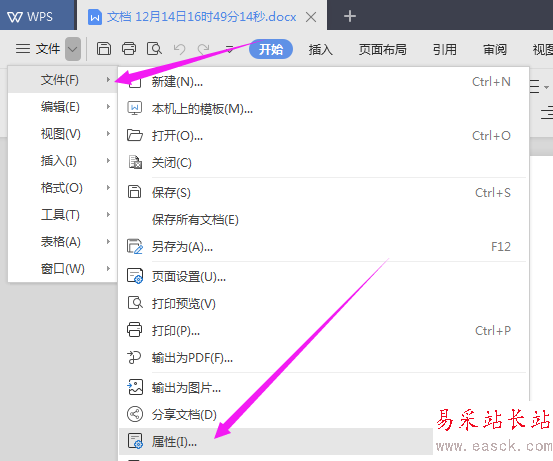Click the share document icon

[135, 414]
